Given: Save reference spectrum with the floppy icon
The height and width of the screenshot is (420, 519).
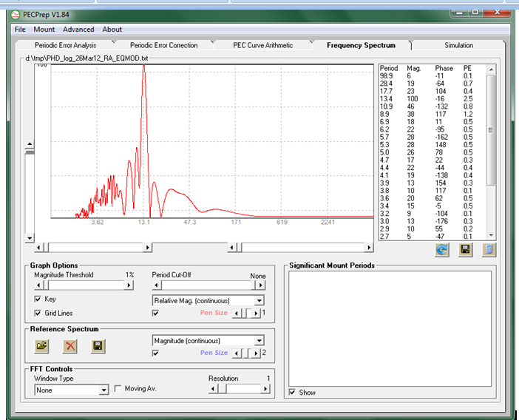Looking at the screenshot, I should click(98, 346).
